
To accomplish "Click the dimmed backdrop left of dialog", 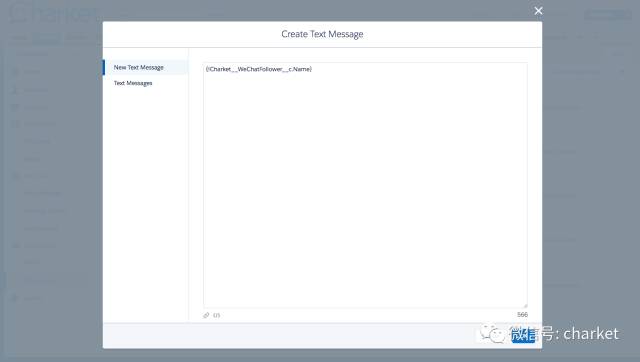I will coord(51,184).
